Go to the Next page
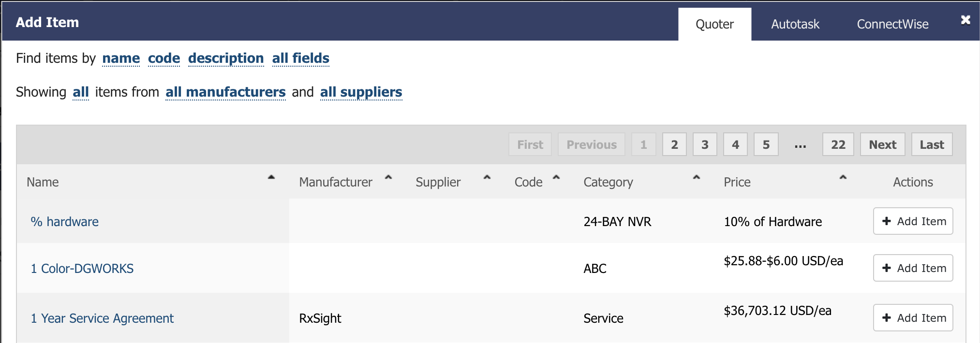The image size is (980, 343). (x=882, y=144)
